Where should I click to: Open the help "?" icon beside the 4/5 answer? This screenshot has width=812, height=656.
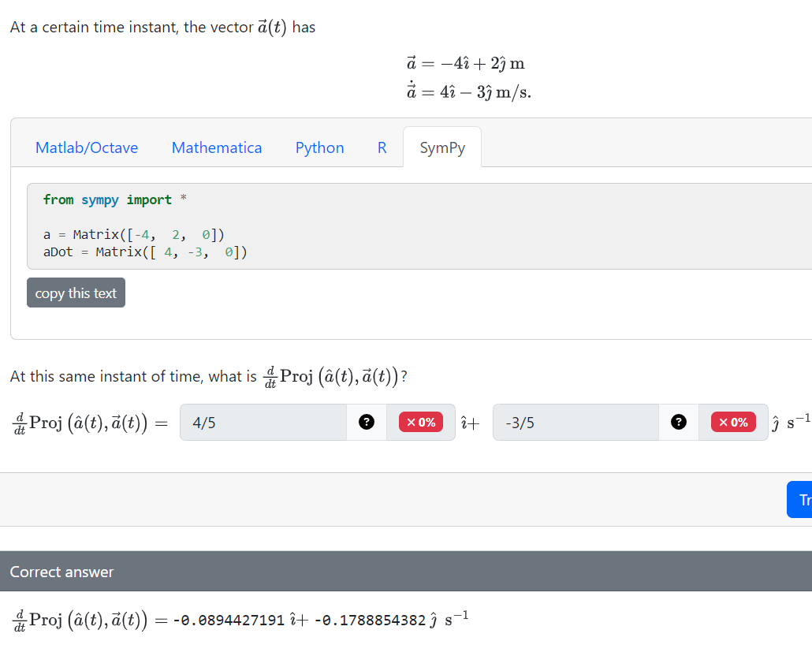[x=366, y=422]
